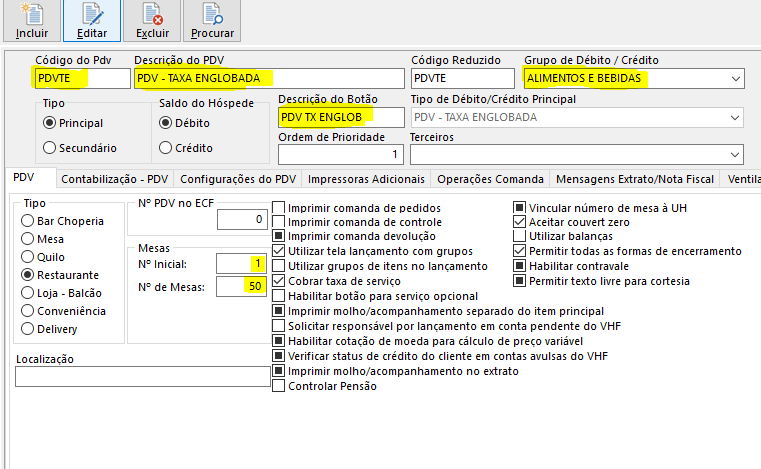Select the Secundário radio button
The width and height of the screenshot is (761, 469).
tap(49, 148)
